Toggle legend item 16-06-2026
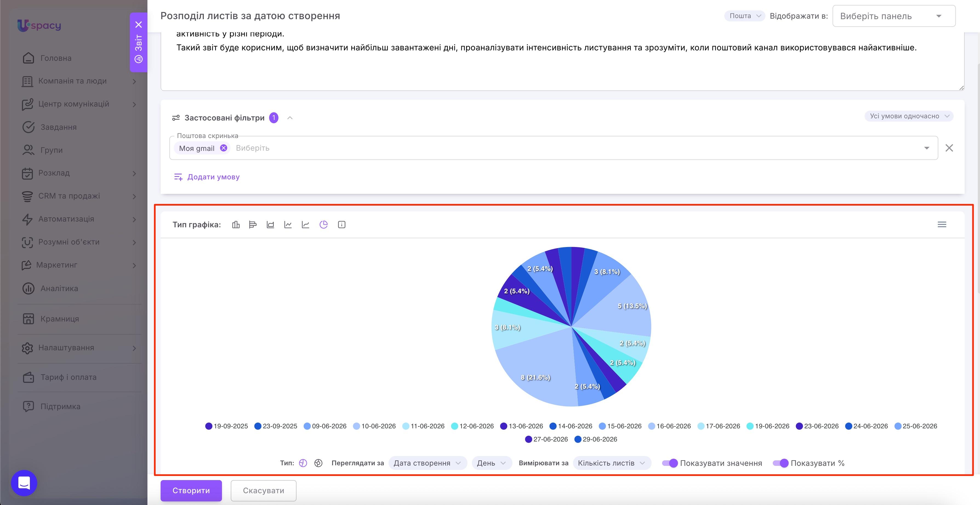 tap(670, 426)
